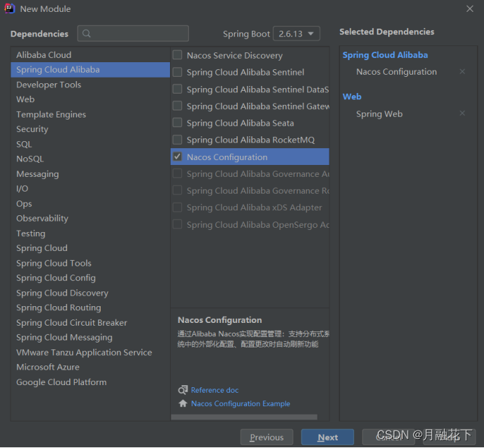This screenshot has width=484, height=448.
Task: Remove Spring Web from selected dependencies
Action: [x=462, y=113]
